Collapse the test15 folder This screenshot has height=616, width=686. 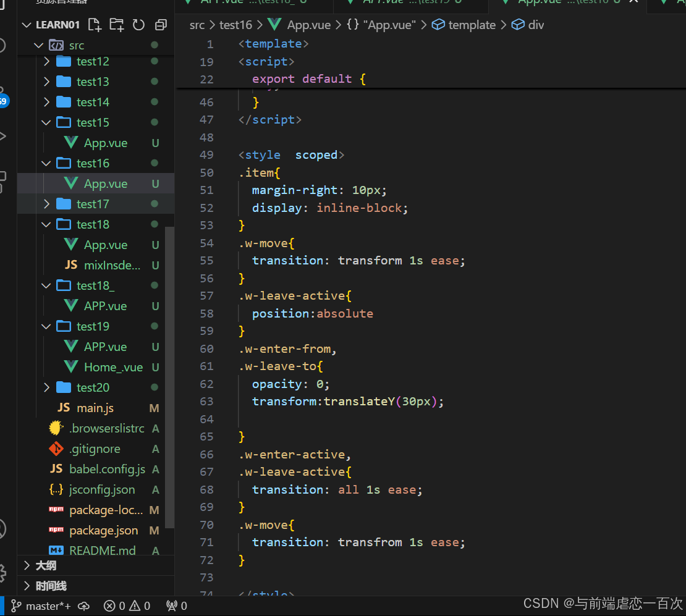tap(46, 122)
